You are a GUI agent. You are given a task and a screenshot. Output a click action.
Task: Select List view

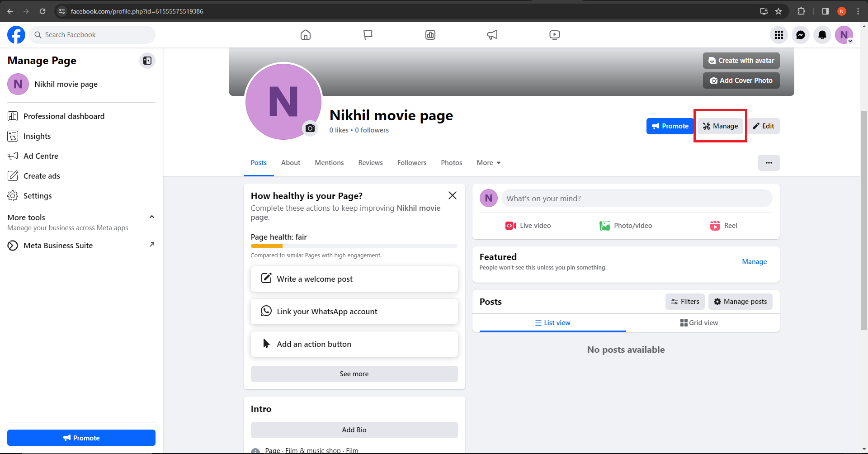coord(553,323)
